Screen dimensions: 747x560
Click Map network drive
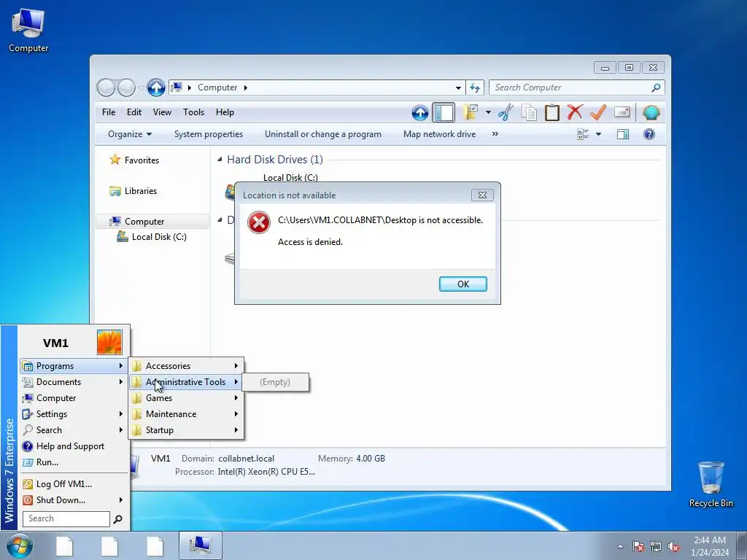(x=439, y=134)
